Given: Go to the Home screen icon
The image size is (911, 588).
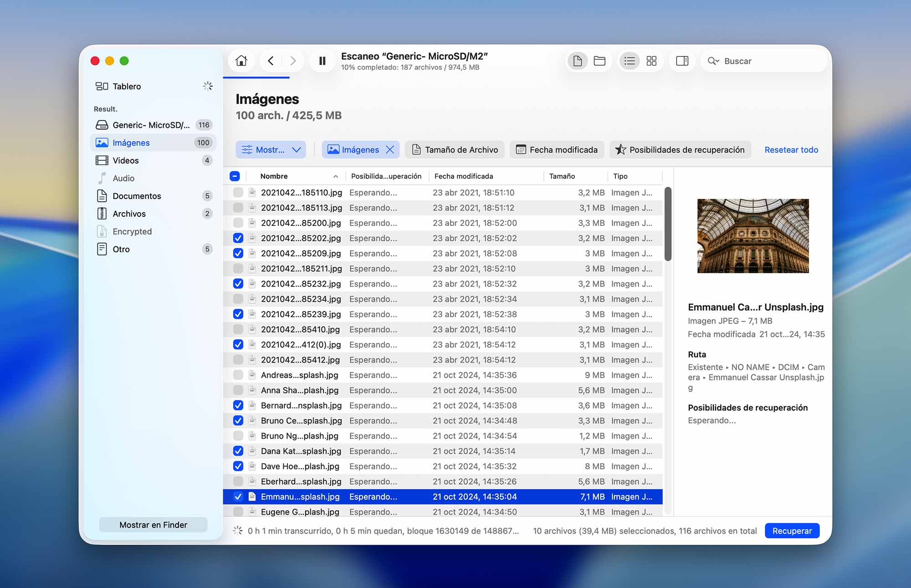Looking at the screenshot, I should coord(241,61).
